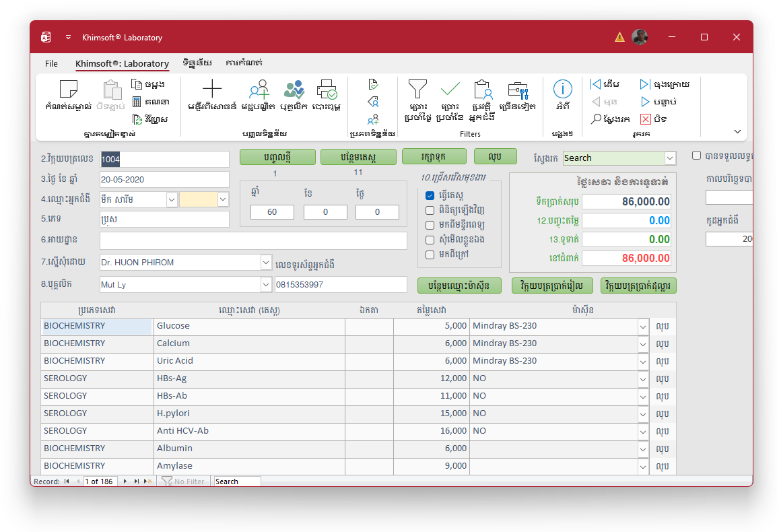Enable the checkbox at the top right corner
Image resolution: width=777 pixels, height=532 pixels.
pyautogui.click(x=697, y=155)
